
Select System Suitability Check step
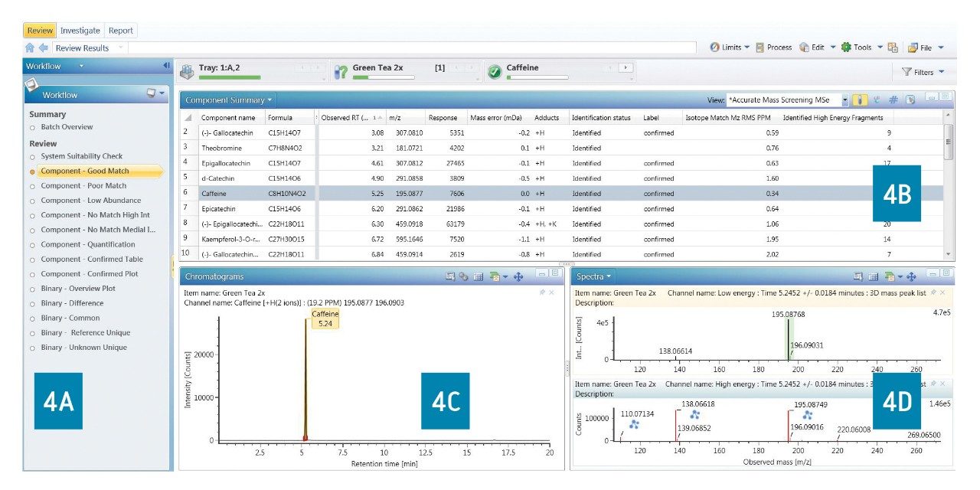click(76, 156)
